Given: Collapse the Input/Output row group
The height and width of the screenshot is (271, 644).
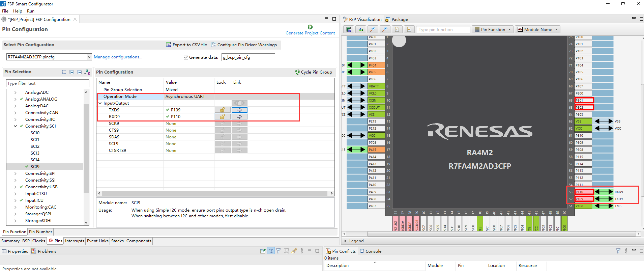Looking at the screenshot, I should (100, 103).
